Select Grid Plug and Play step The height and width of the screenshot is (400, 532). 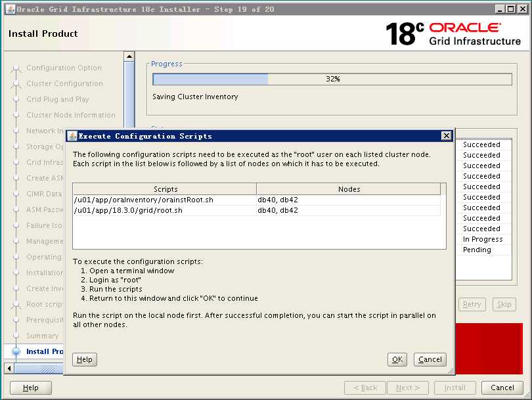pyautogui.click(x=58, y=99)
